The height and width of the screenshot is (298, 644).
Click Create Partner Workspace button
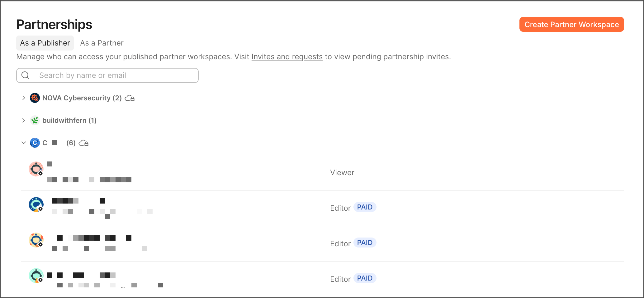point(571,24)
